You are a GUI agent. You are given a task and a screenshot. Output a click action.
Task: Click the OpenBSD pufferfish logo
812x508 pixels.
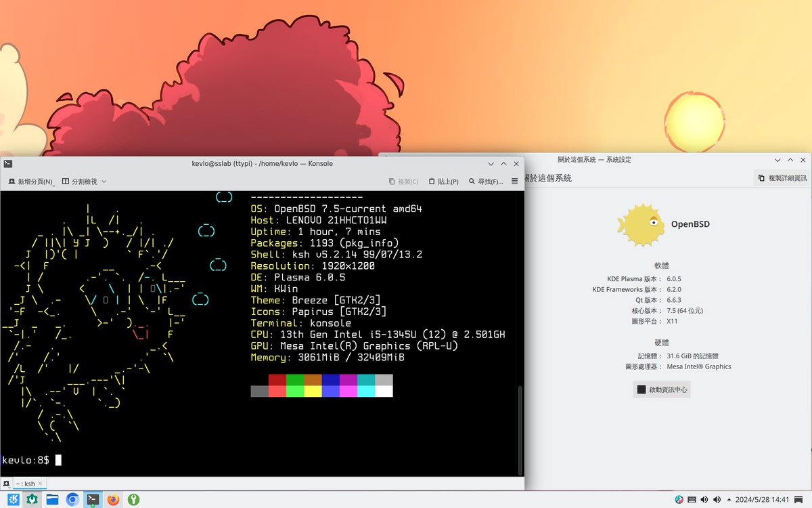(x=640, y=224)
